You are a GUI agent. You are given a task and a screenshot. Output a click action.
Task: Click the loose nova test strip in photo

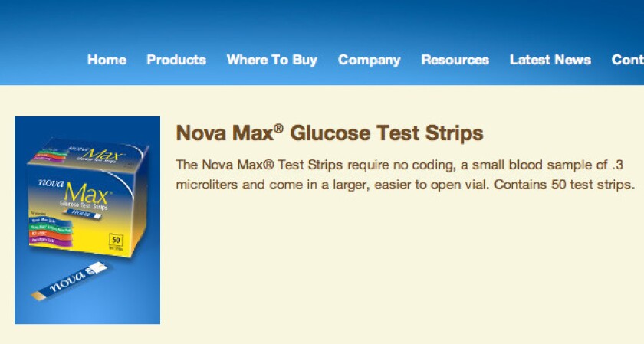click(x=69, y=281)
